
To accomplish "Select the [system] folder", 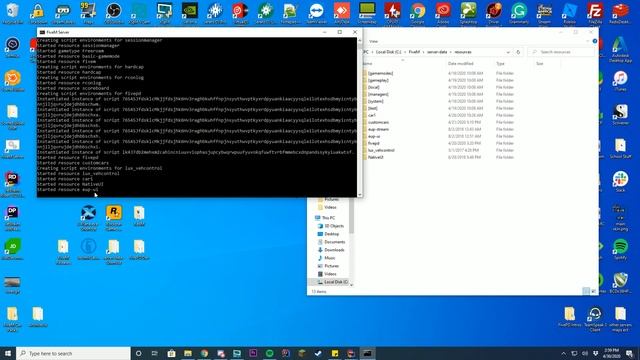I will pos(376,101).
